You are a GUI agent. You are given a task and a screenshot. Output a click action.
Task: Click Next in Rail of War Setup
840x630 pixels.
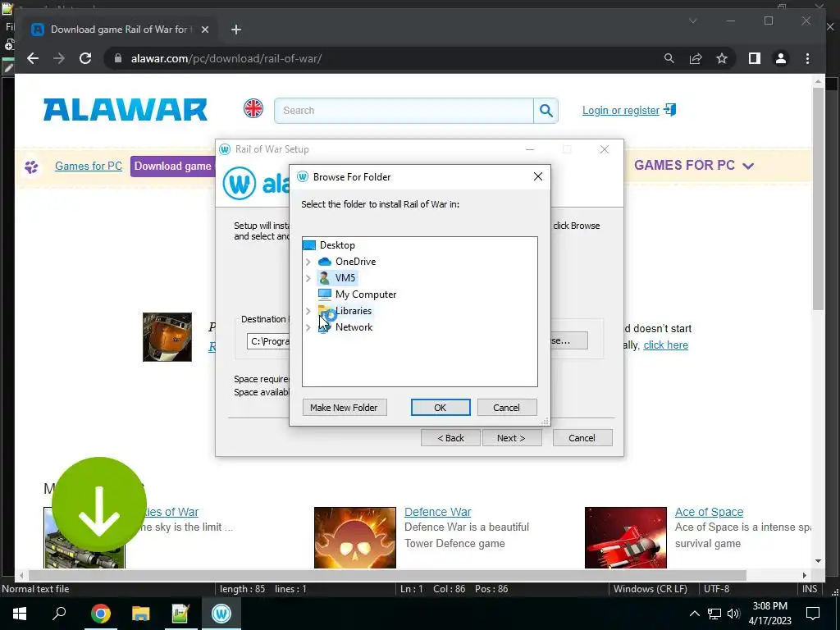(x=512, y=438)
